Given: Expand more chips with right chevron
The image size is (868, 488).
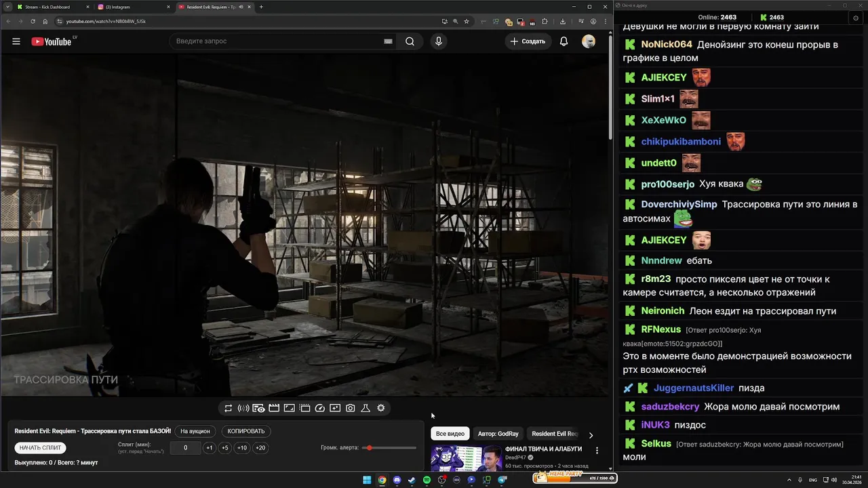Looking at the screenshot, I should [591, 435].
